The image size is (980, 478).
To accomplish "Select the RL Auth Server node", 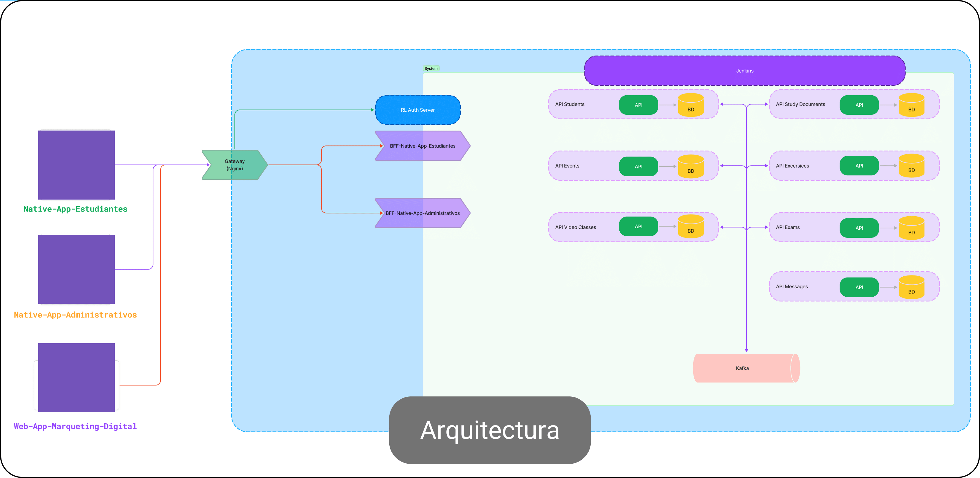I will (417, 110).
